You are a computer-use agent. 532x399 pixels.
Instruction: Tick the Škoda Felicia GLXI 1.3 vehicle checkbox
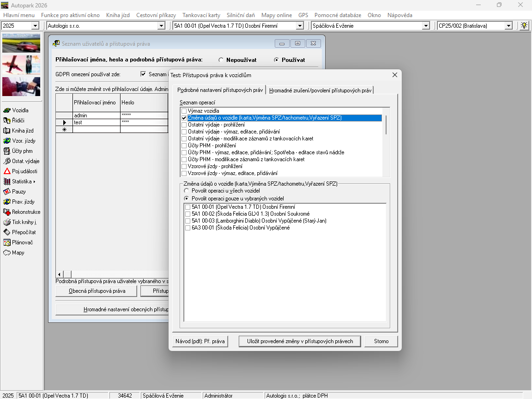pyautogui.click(x=187, y=214)
